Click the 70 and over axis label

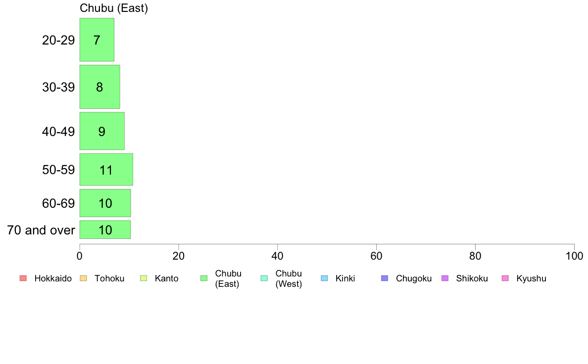[x=41, y=230]
